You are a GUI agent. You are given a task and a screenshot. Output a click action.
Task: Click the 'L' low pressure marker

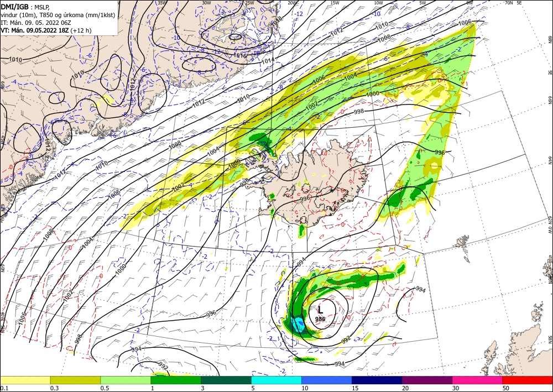click(320, 310)
